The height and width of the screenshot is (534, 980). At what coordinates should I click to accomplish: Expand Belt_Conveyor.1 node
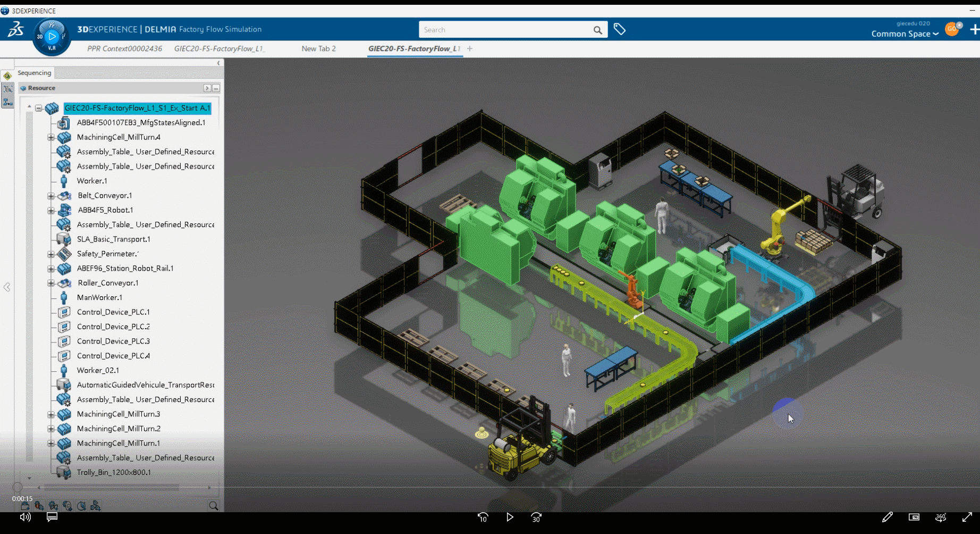[51, 196]
